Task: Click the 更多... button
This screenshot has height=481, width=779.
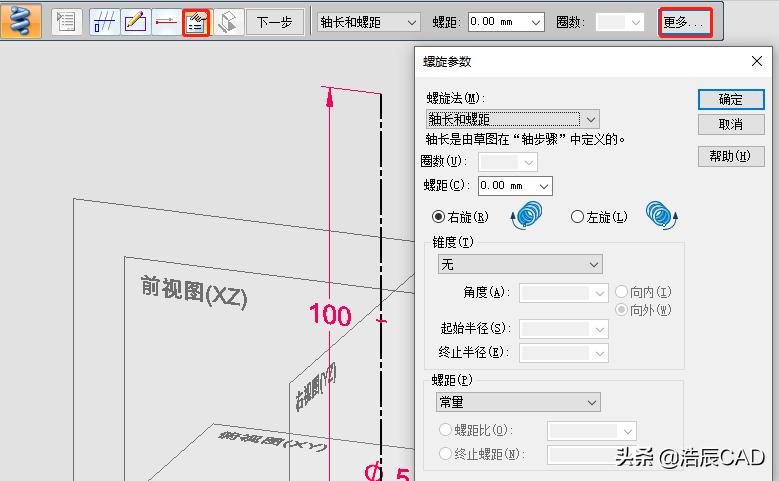Action: [x=686, y=22]
